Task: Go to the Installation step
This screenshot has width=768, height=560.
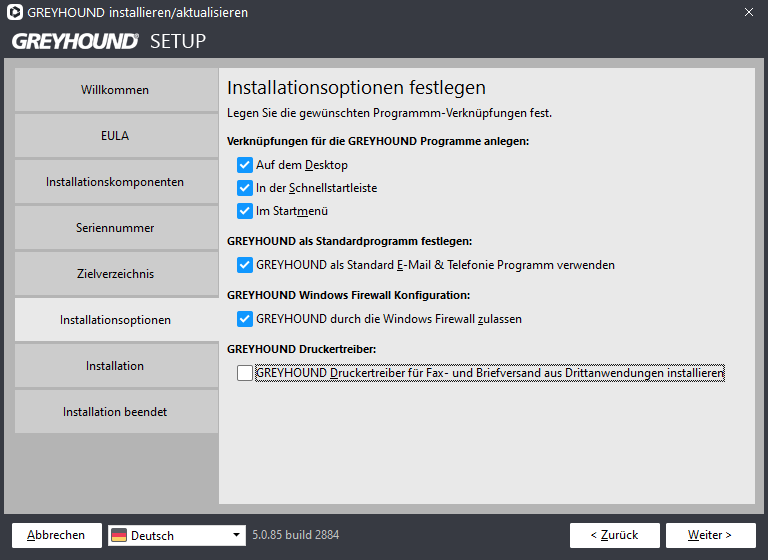Action: click(117, 366)
